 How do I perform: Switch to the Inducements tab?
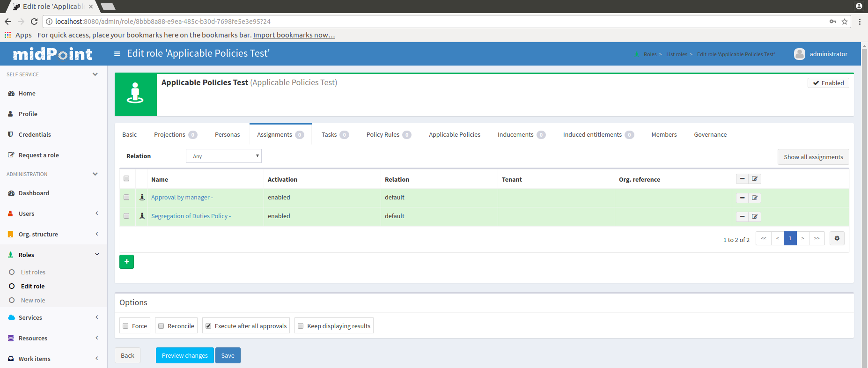515,135
